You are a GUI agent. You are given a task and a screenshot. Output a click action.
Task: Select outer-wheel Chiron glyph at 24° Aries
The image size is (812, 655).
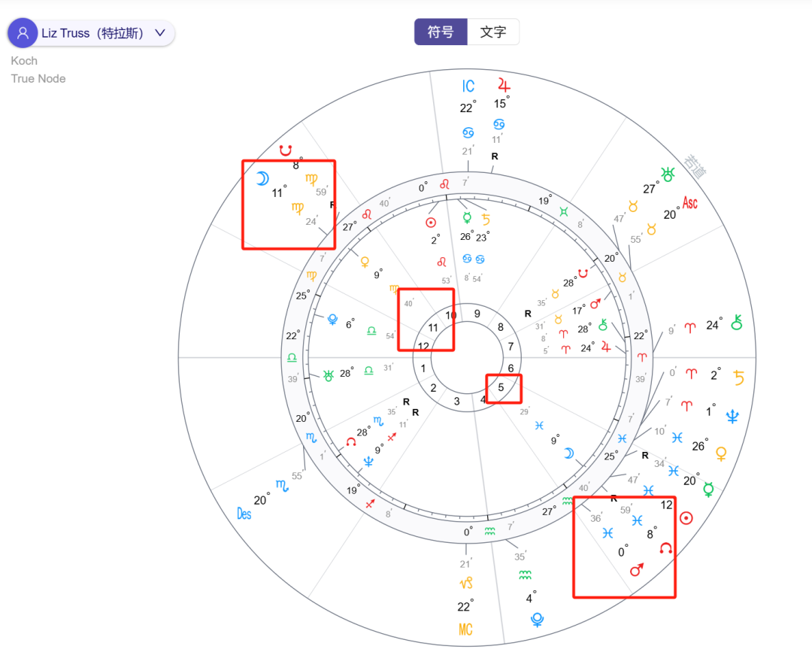[736, 322]
